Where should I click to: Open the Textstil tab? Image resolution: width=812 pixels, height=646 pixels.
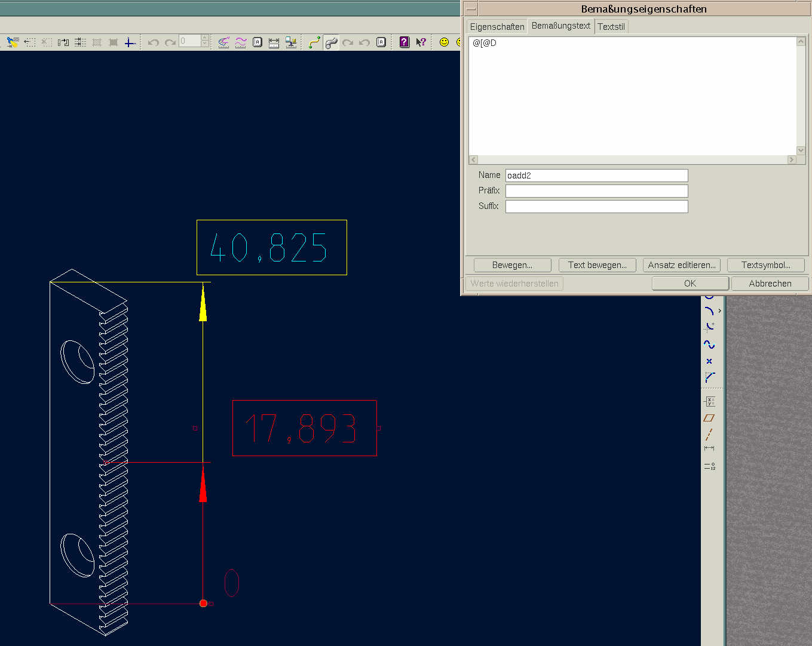click(611, 27)
